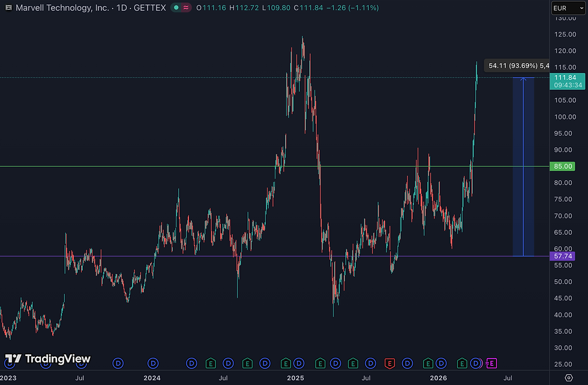Click the Marvell Technology, Inc. symbol title
Viewport: 588px width, 385px height.
click(x=62, y=8)
